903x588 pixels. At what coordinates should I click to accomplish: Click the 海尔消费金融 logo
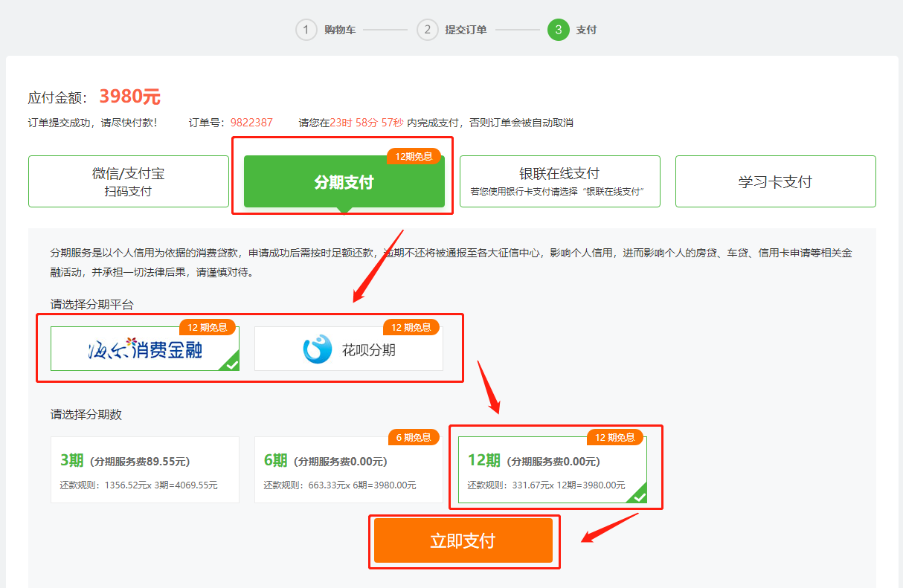[x=144, y=349]
